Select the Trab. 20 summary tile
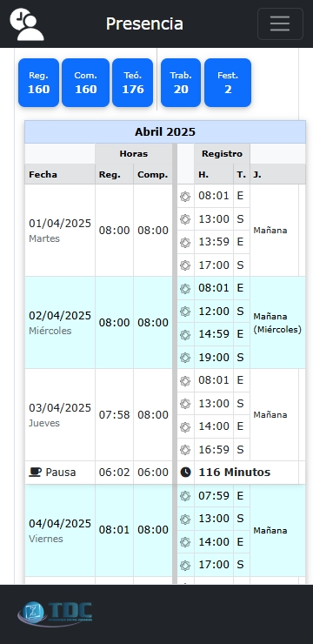This screenshot has width=313, height=644. tap(181, 83)
